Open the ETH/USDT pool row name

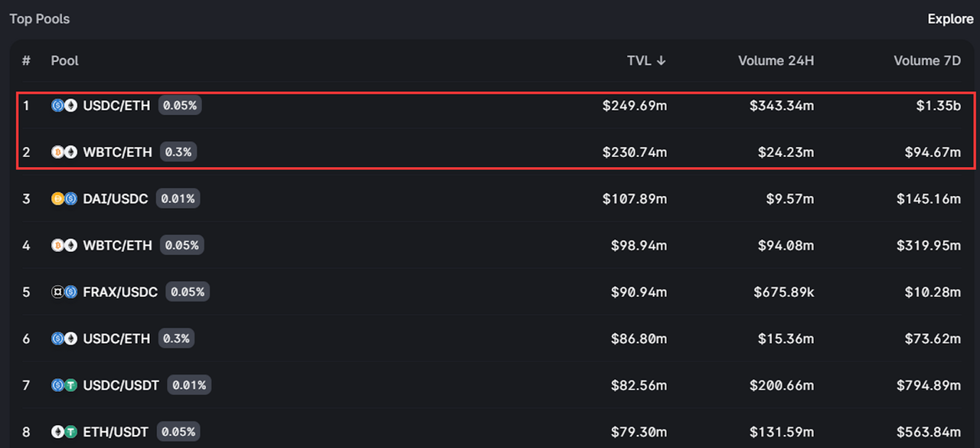tap(116, 432)
